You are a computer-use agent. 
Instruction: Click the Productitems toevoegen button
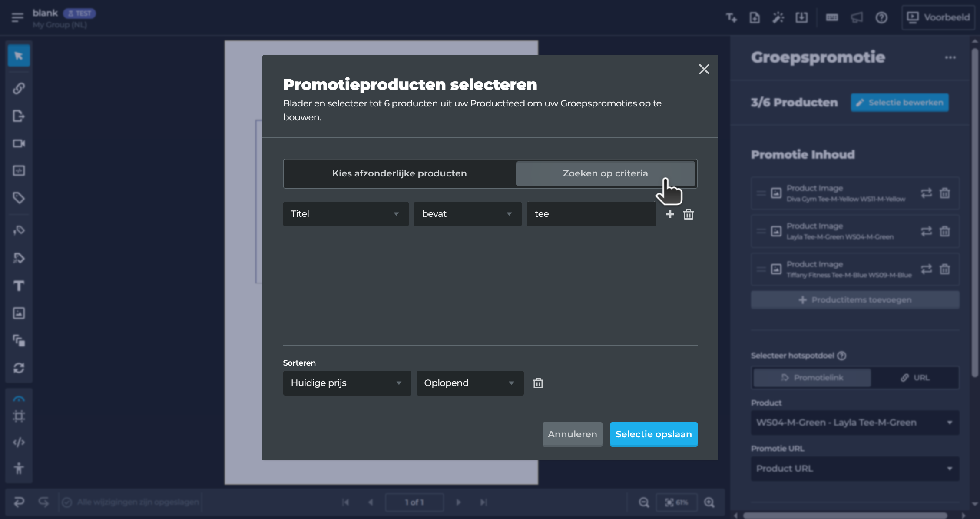855,300
